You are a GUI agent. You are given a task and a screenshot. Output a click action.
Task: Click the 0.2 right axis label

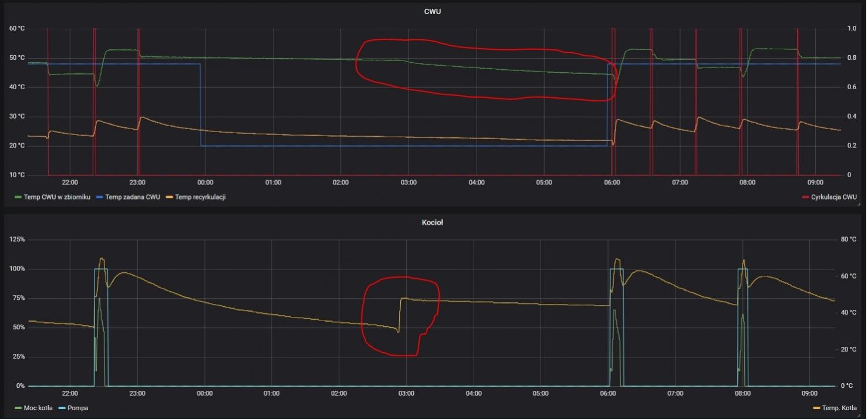(852, 146)
